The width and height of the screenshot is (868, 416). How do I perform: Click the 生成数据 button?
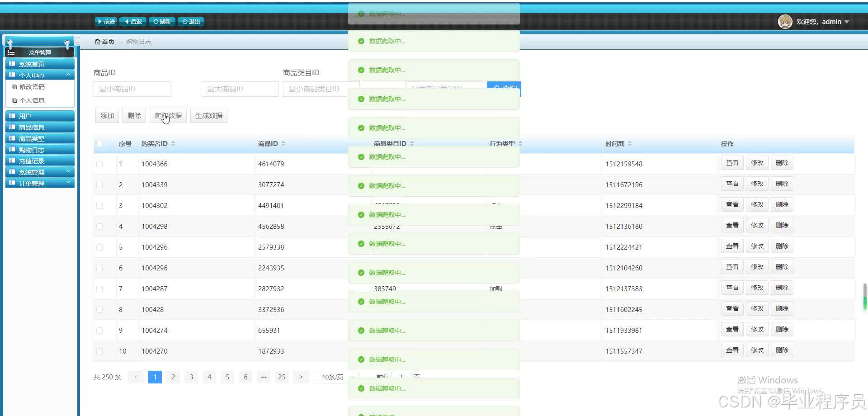(x=209, y=116)
